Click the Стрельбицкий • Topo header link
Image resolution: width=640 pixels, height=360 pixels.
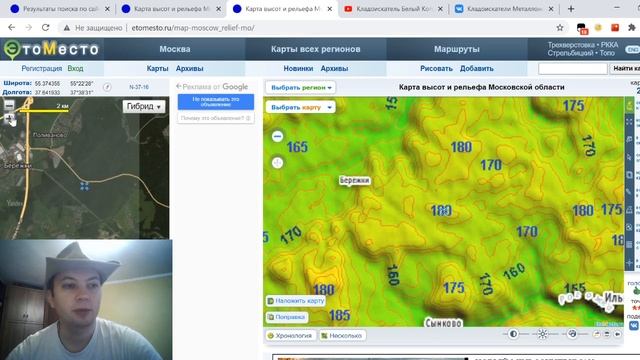click(581, 53)
